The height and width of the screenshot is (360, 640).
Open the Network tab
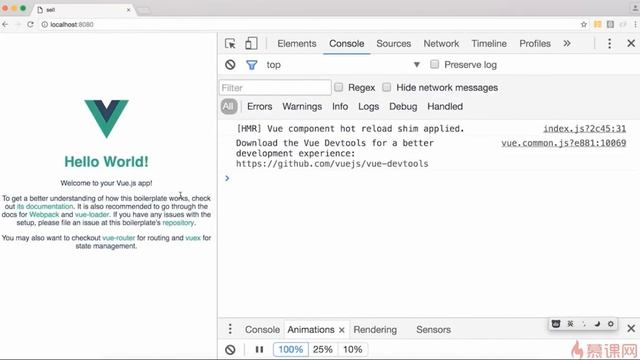441,43
